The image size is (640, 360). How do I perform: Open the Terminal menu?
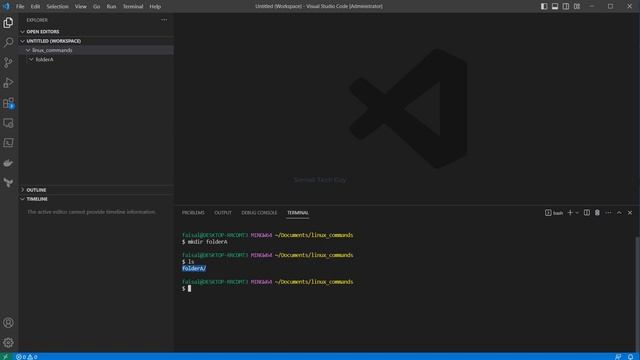click(x=133, y=6)
